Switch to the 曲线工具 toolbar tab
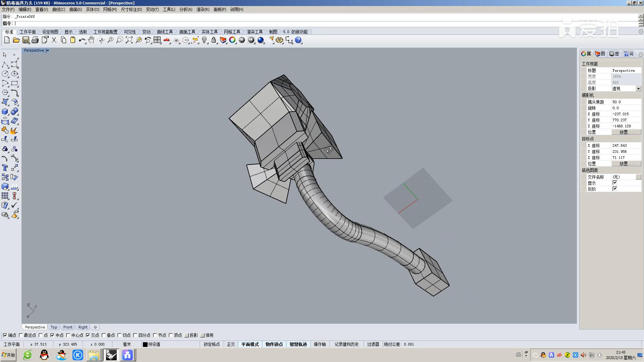Image resolution: width=644 pixels, height=362 pixels. (165, 32)
